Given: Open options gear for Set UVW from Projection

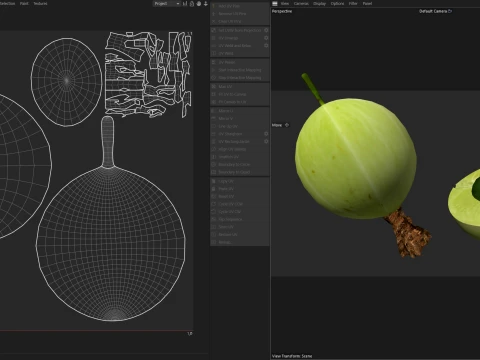Looking at the screenshot, I should [266, 30].
